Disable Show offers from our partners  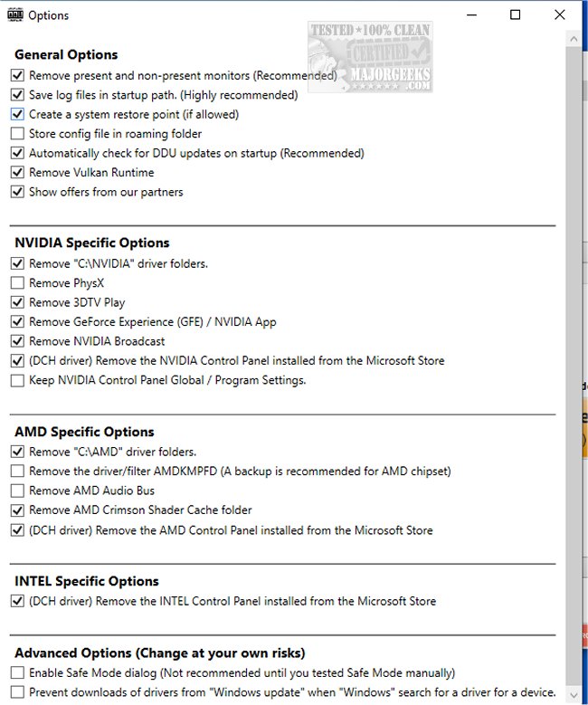tap(18, 192)
